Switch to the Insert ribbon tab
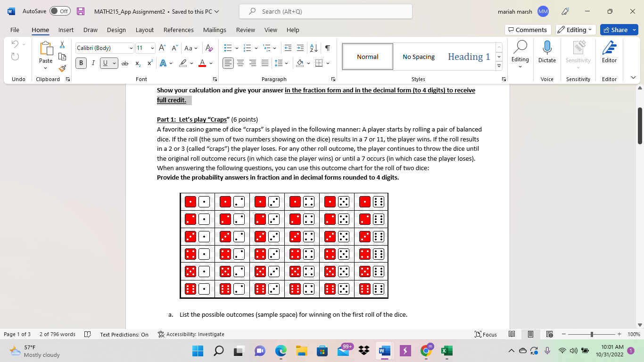The image size is (644, 362). pos(66,30)
